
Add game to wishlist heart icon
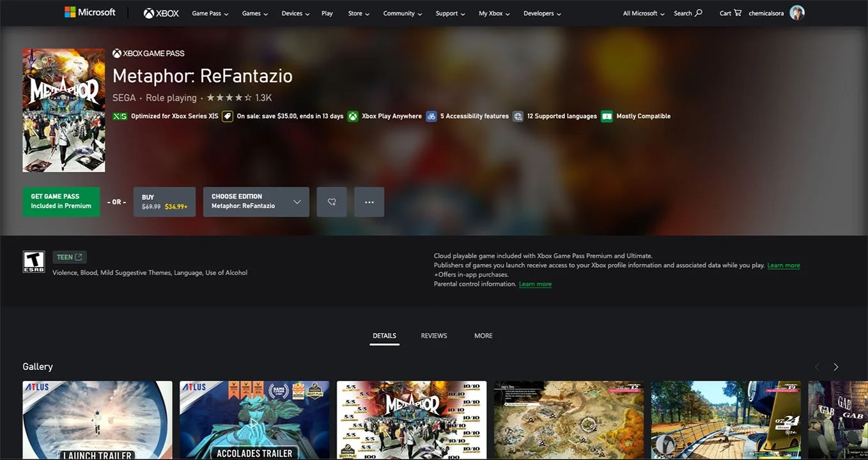click(332, 202)
